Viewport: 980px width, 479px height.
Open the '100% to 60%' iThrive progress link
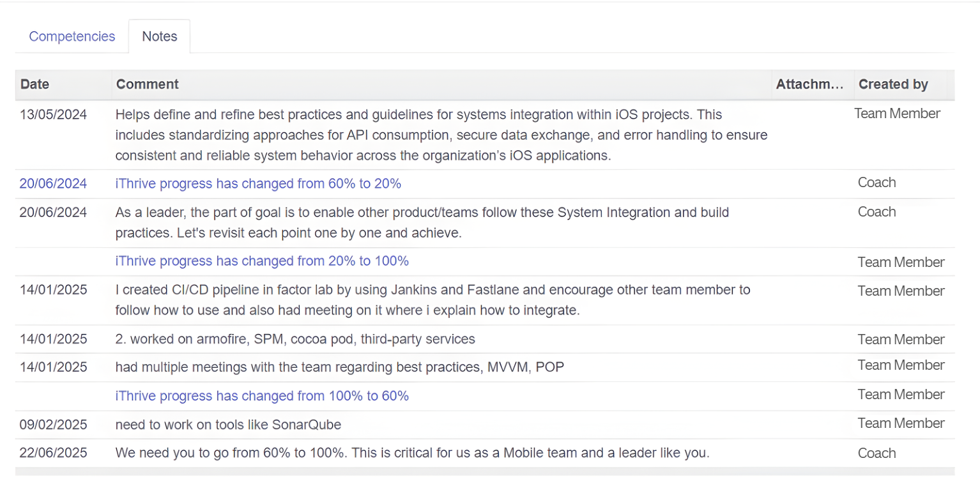262,396
